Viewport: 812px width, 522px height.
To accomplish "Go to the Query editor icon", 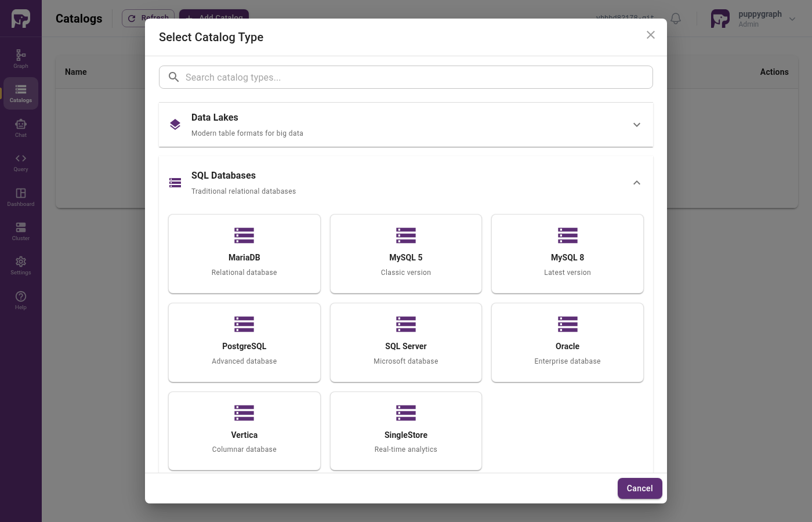I will 21,163.
